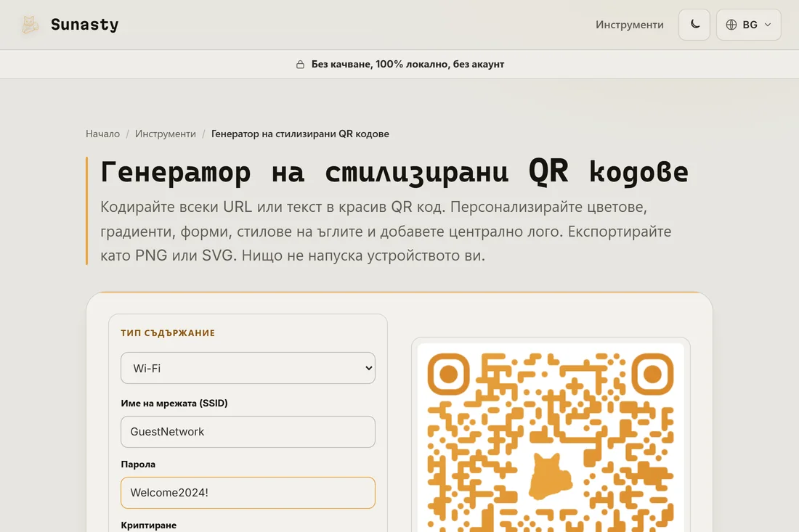
Task: Click the Парола field label
Action: [x=138, y=465]
